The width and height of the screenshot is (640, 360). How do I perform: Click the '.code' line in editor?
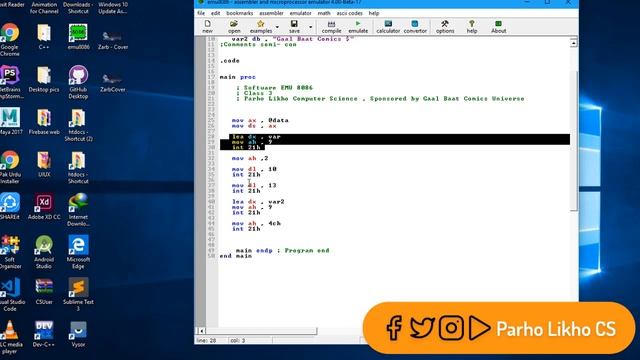(230, 61)
